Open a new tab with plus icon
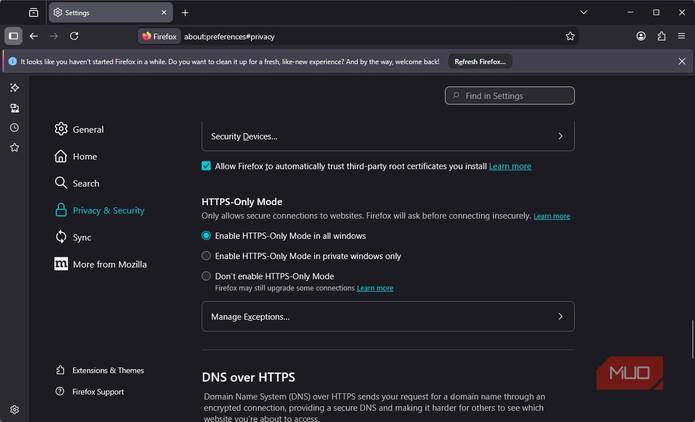Viewport: 695px width, 422px height. coord(185,13)
